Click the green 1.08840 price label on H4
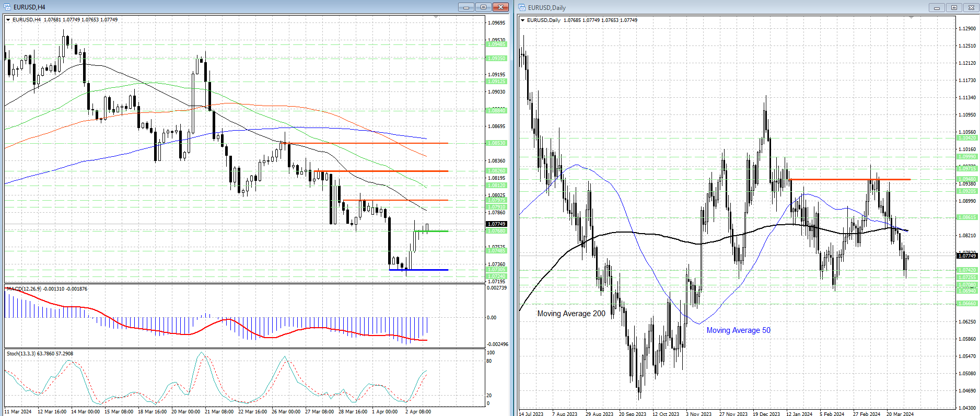 [x=496, y=111]
